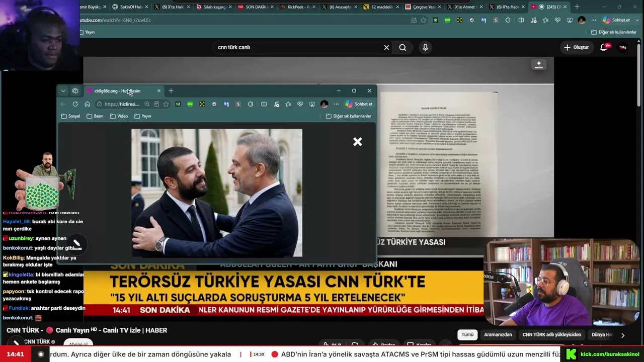Clear the YouTube search box text

coord(386,47)
